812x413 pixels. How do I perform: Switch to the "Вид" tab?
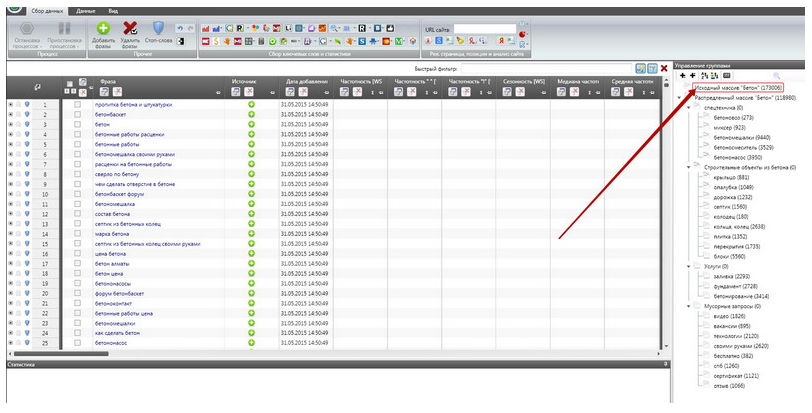click(x=115, y=9)
